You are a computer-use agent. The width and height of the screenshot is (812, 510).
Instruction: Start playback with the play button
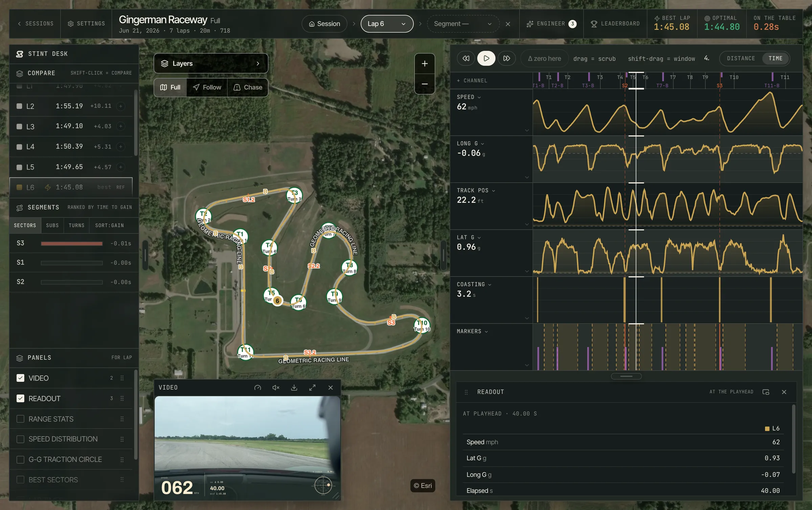(486, 59)
